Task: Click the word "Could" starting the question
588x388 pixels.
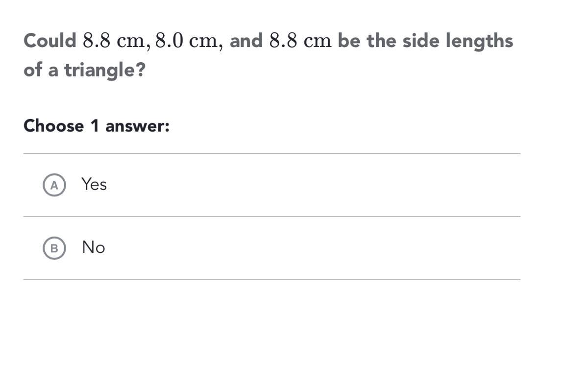Action: (x=50, y=41)
